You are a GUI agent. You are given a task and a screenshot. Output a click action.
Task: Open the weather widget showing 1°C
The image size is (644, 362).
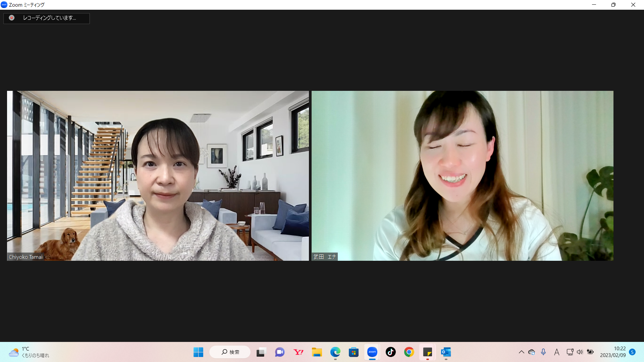pyautogui.click(x=29, y=352)
